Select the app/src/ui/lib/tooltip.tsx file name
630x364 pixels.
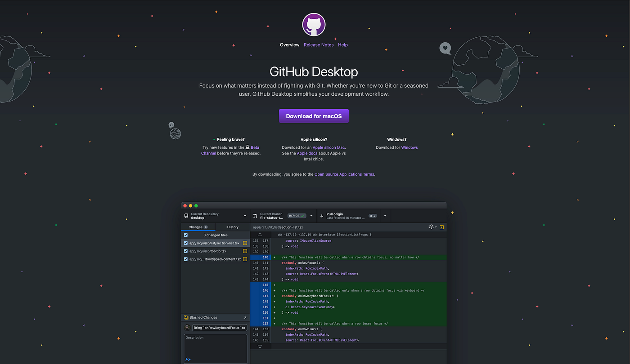point(207,251)
